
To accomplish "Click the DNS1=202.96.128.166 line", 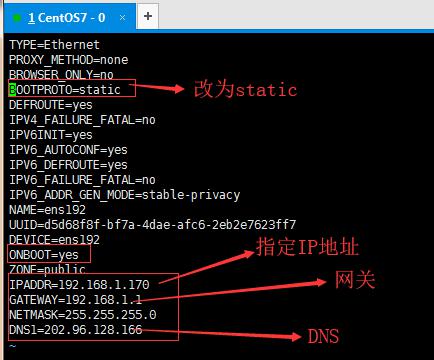I will pyautogui.click(x=76, y=330).
